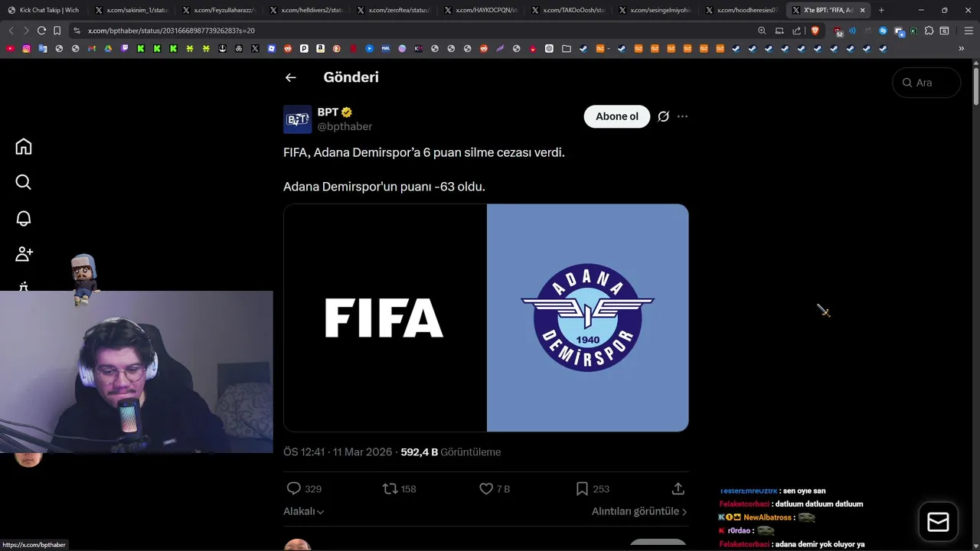Open Brave Shields lion icon

(815, 31)
